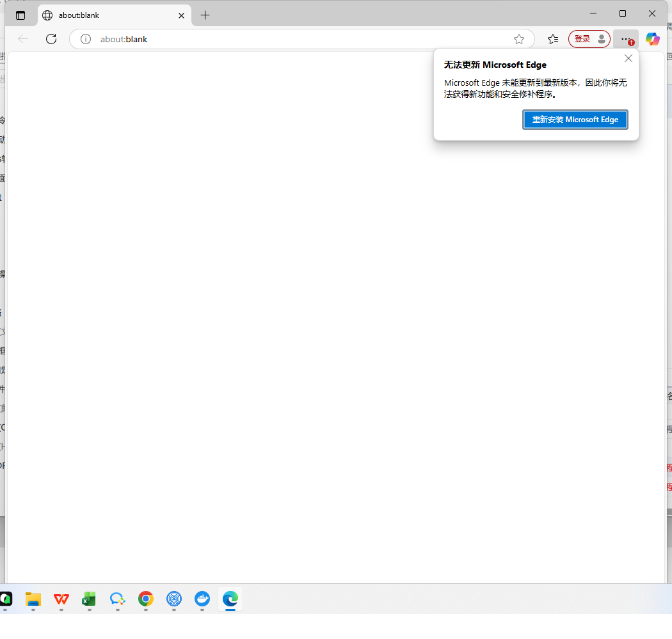Launch WPS Office from taskbar
Screen dimensions: 672x639
(x=61, y=599)
